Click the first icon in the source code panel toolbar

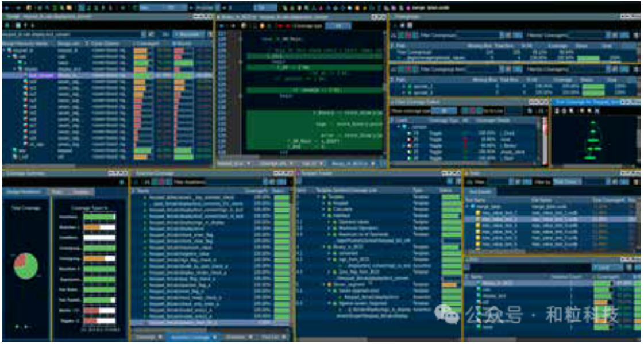pyautogui.click(x=221, y=26)
